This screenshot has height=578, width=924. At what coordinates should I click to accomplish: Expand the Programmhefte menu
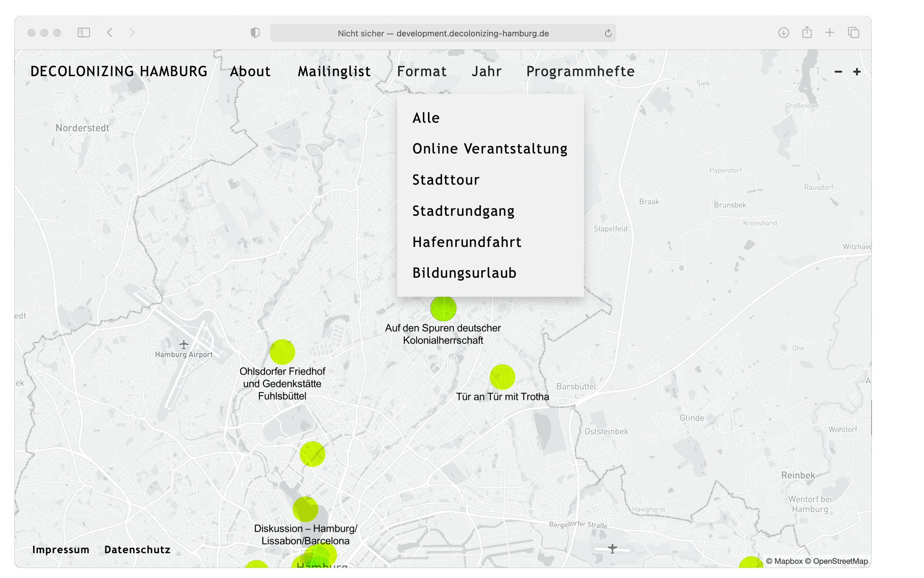click(x=580, y=71)
